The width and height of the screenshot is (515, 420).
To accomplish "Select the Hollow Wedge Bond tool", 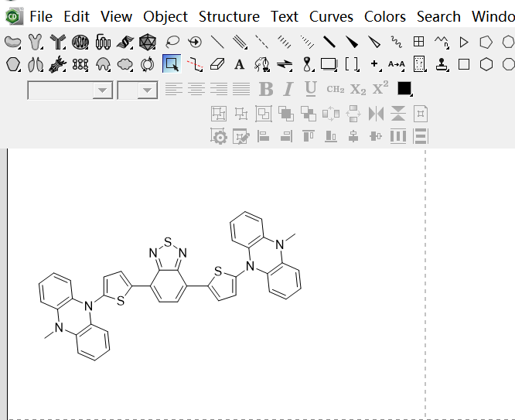I will pos(373,42).
